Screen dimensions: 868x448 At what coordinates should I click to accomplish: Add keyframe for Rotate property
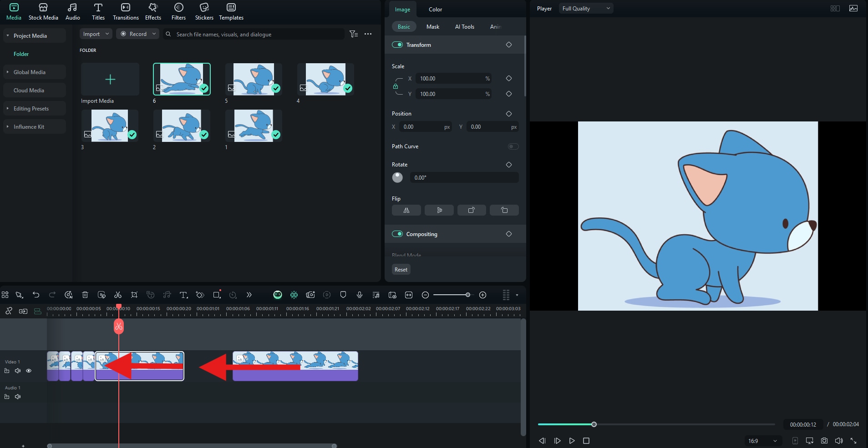[509, 165]
